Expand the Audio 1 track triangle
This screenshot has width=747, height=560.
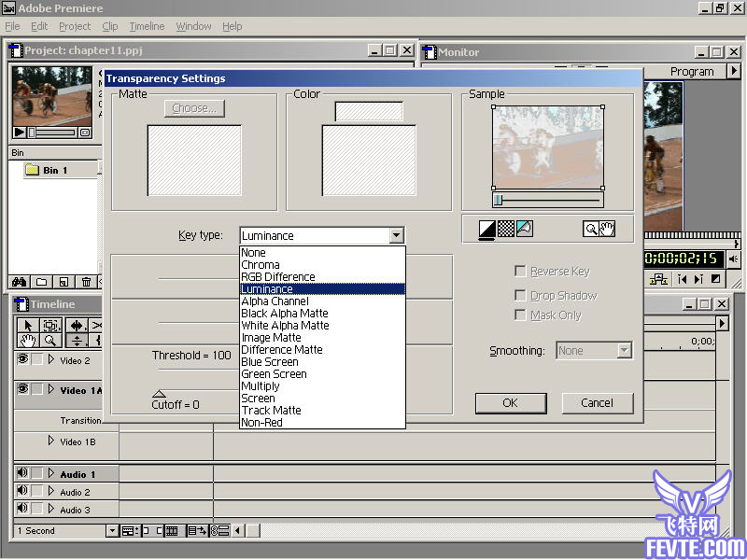coord(51,473)
